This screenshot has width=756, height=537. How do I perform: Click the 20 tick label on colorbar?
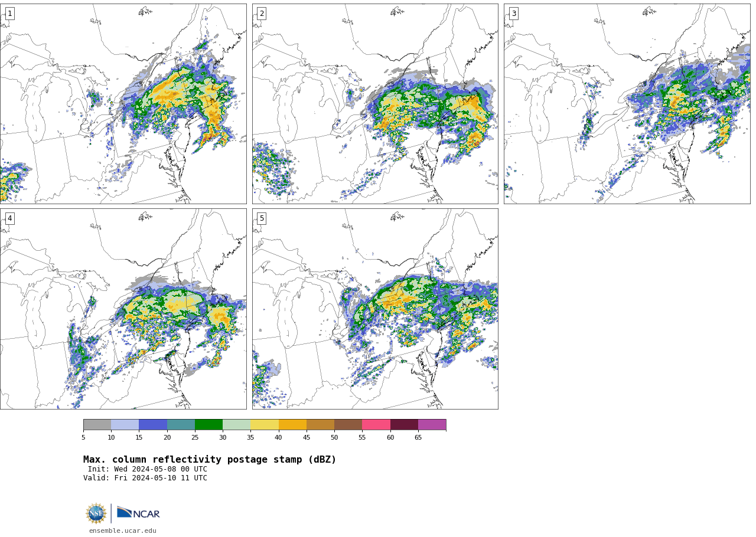[x=167, y=437]
